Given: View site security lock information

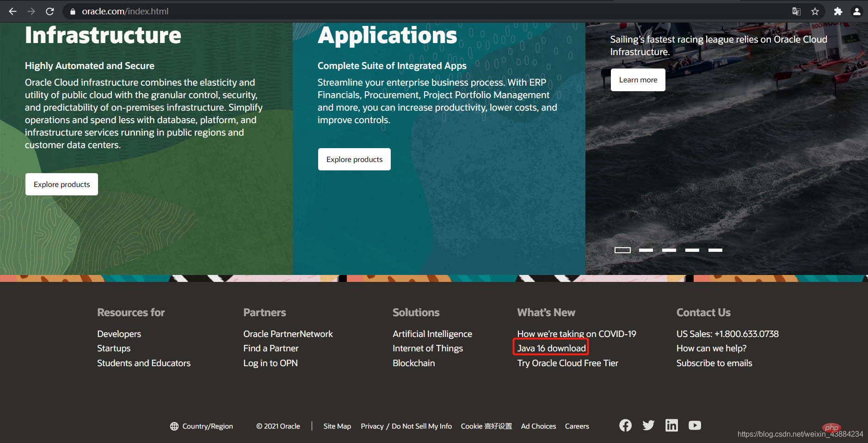Looking at the screenshot, I should pos(73,12).
